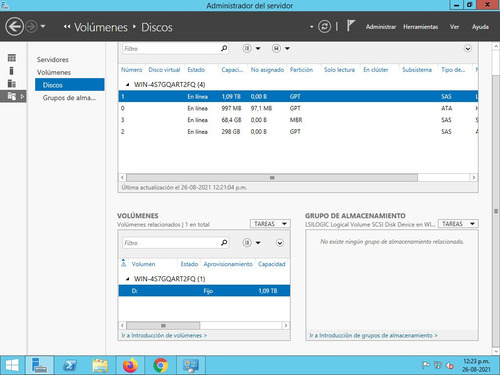Open Servidores in the navigation pane
The height and width of the screenshot is (375, 500).
[53, 60]
